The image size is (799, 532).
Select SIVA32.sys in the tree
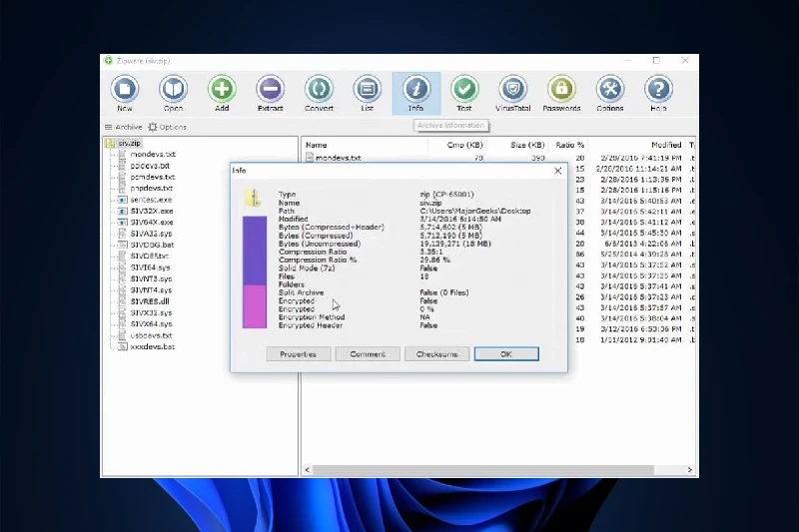pyautogui.click(x=151, y=234)
